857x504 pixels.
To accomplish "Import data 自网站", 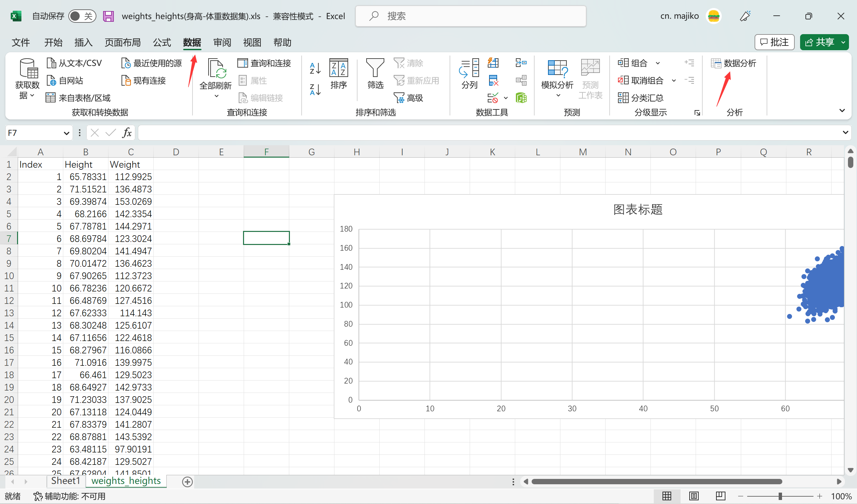I will coord(65,81).
